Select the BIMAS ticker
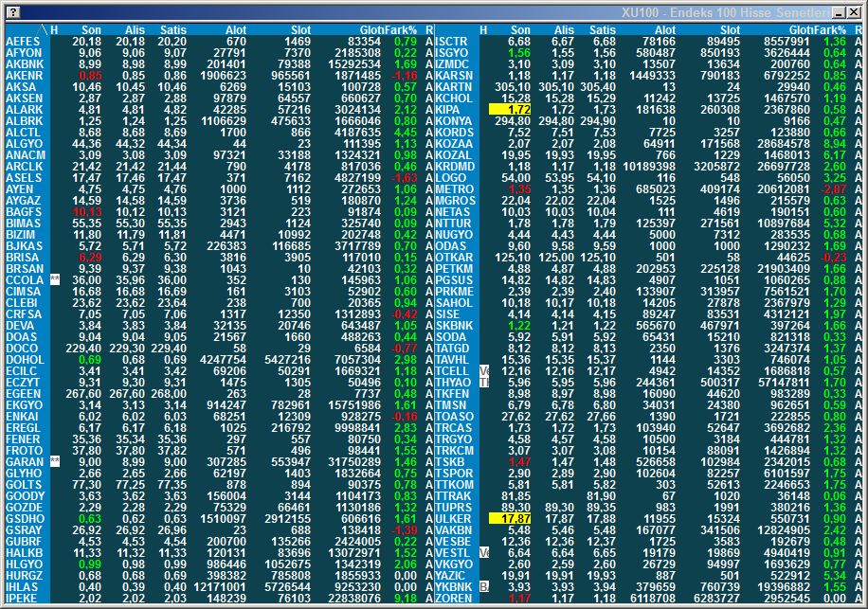 coord(24,224)
